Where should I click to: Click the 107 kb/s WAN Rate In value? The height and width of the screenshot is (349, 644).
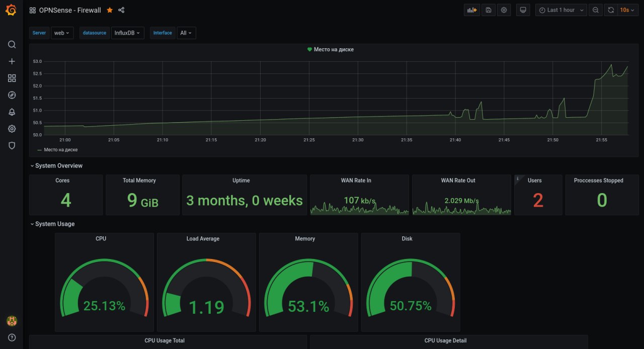[359, 201]
